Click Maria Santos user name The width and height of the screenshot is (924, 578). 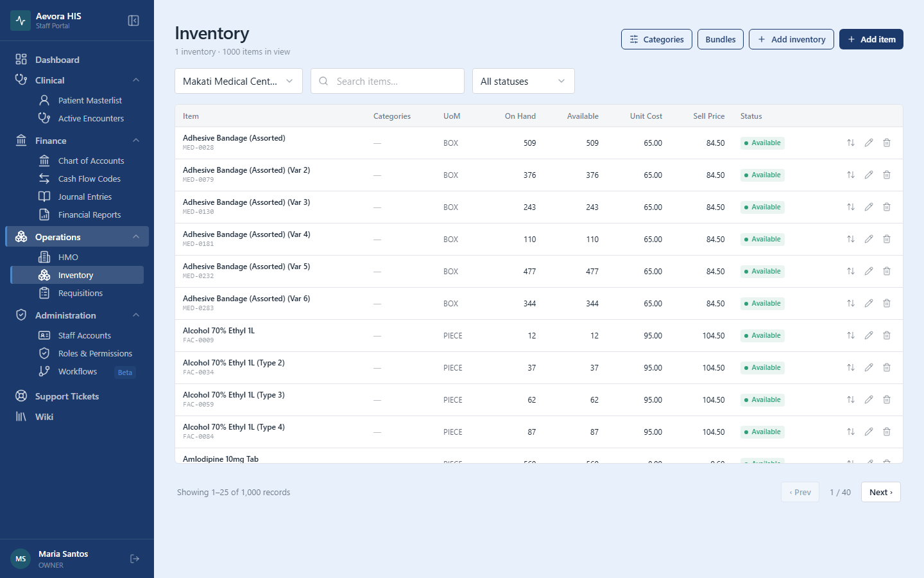pyautogui.click(x=64, y=554)
